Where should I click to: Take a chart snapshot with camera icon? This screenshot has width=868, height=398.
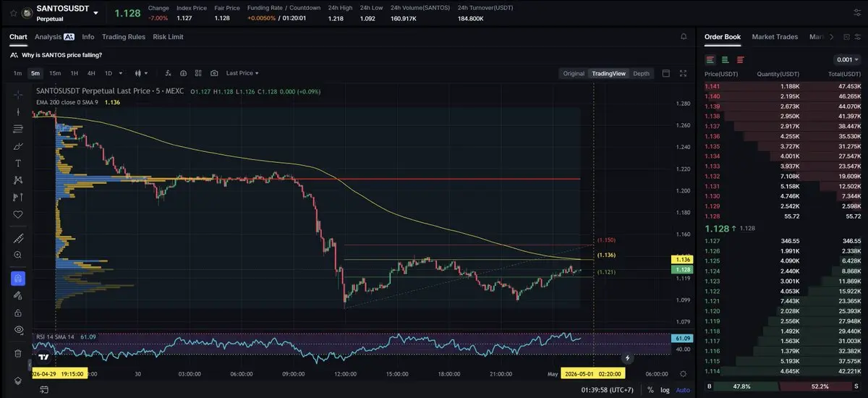(x=214, y=73)
